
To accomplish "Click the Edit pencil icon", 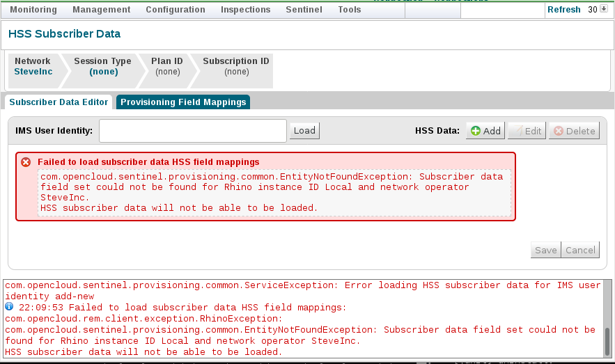I will (518, 130).
